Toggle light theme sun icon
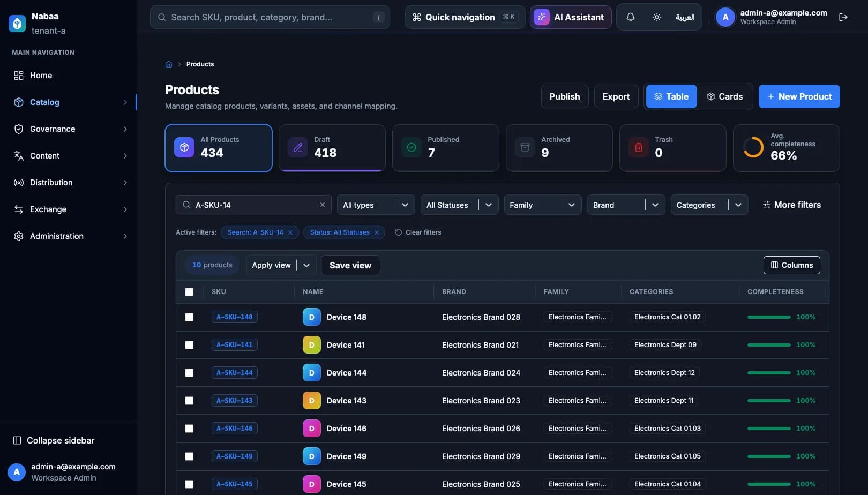This screenshot has width=868, height=495. pyautogui.click(x=656, y=17)
